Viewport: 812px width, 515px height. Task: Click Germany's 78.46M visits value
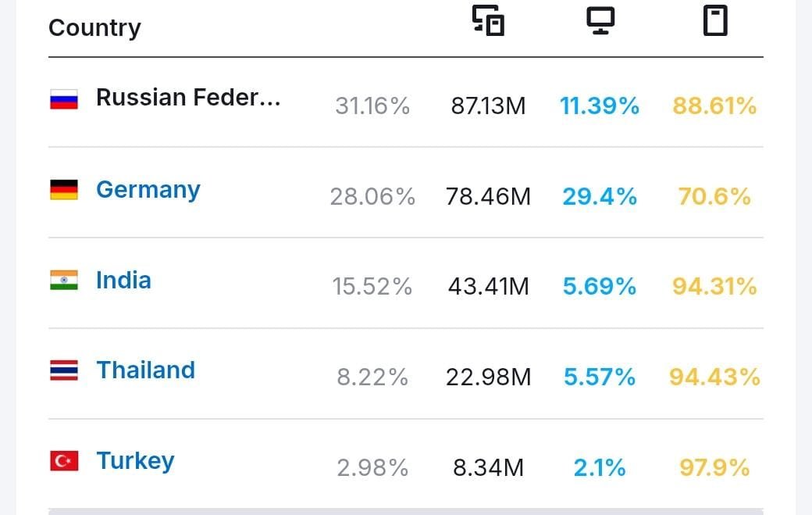(x=488, y=196)
